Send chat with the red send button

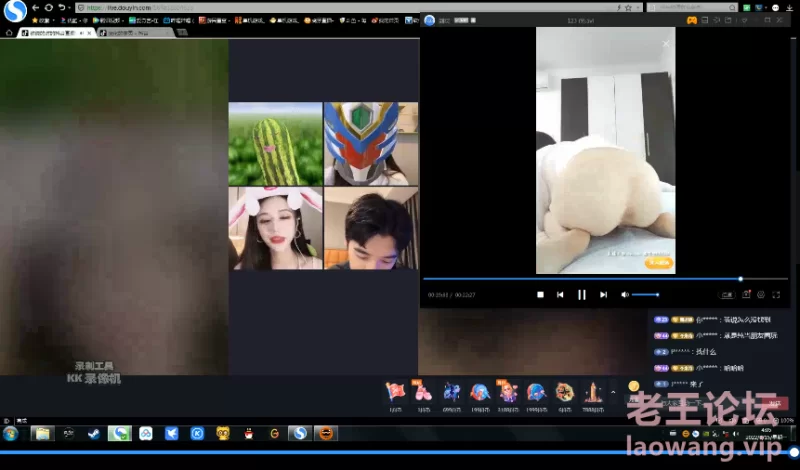[x=775, y=403]
